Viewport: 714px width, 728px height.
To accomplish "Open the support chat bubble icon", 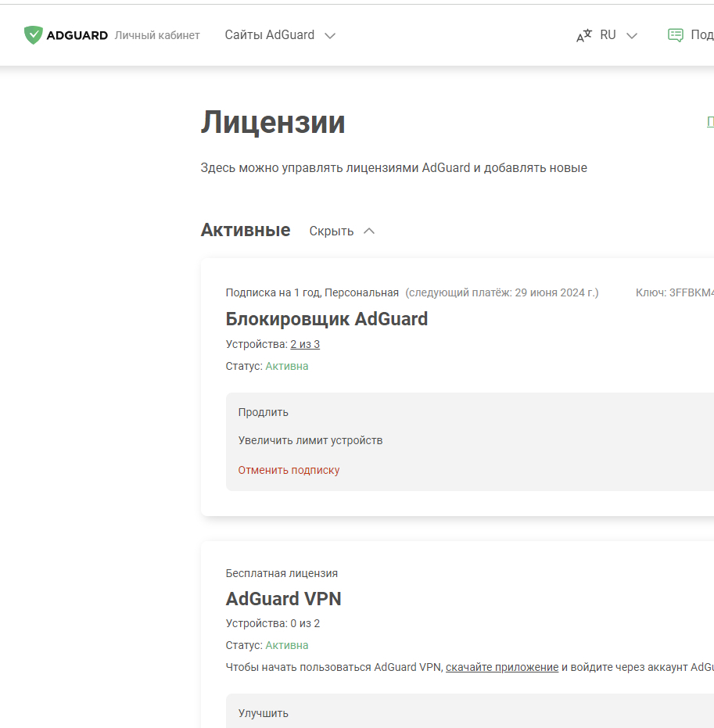I will pyautogui.click(x=675, y=35).
